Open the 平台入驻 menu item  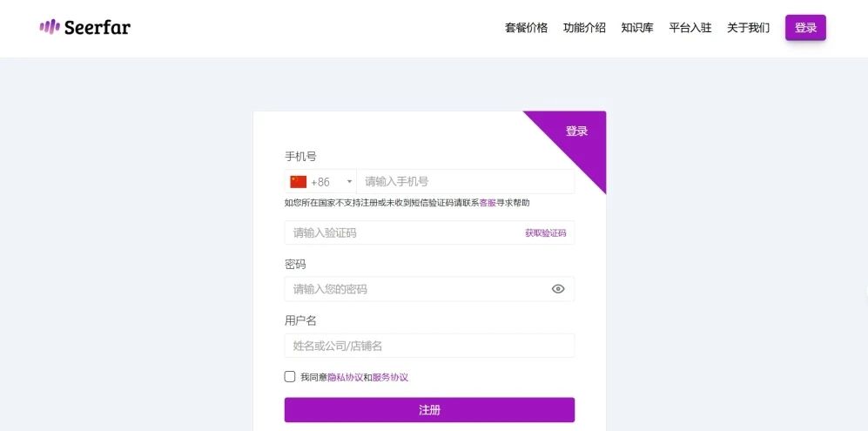(x=690, y=28)
